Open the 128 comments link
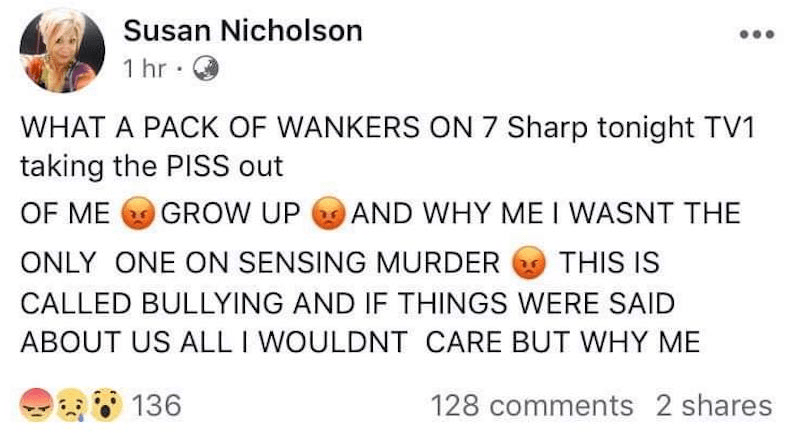Screen dimensions: 800x435 [x=531, y=406]
